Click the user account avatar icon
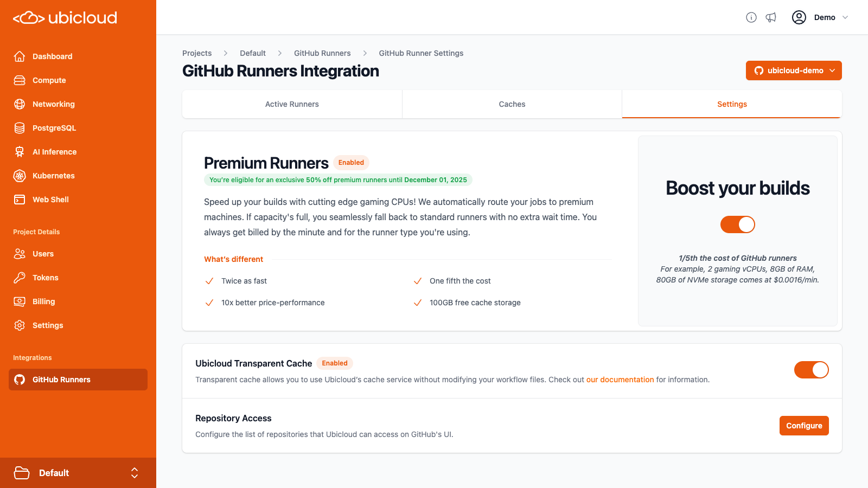 click(x=799, y=17)
